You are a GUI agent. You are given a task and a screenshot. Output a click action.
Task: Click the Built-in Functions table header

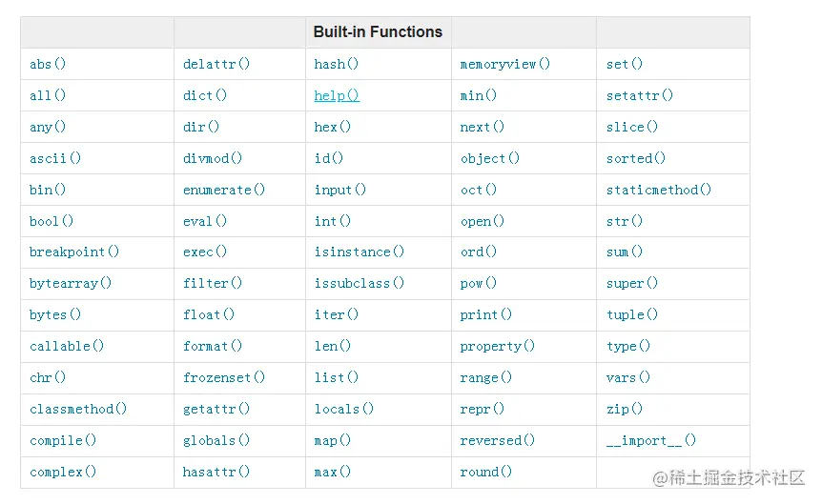[378, 31]
